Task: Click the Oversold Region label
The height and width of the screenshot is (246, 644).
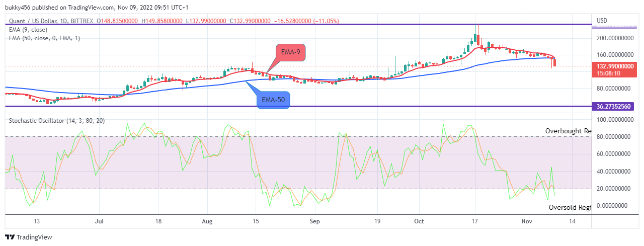Action: coord(570,207)
